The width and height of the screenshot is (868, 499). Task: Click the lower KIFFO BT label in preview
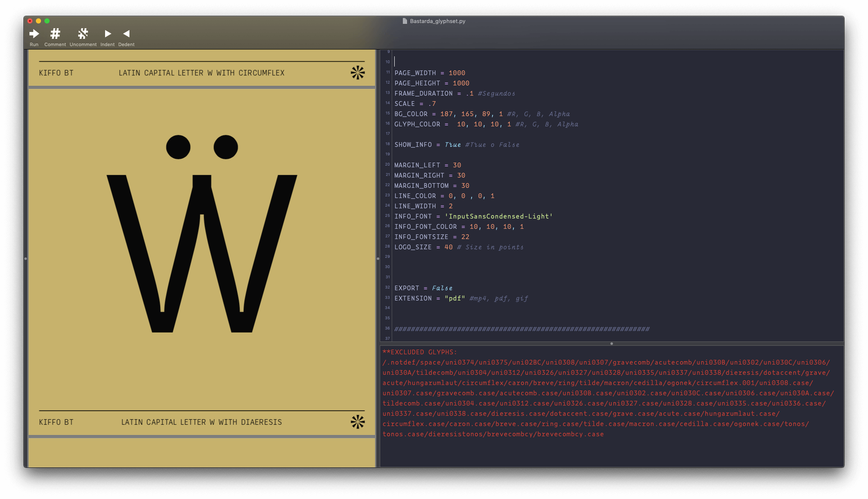tap(56, 422)
